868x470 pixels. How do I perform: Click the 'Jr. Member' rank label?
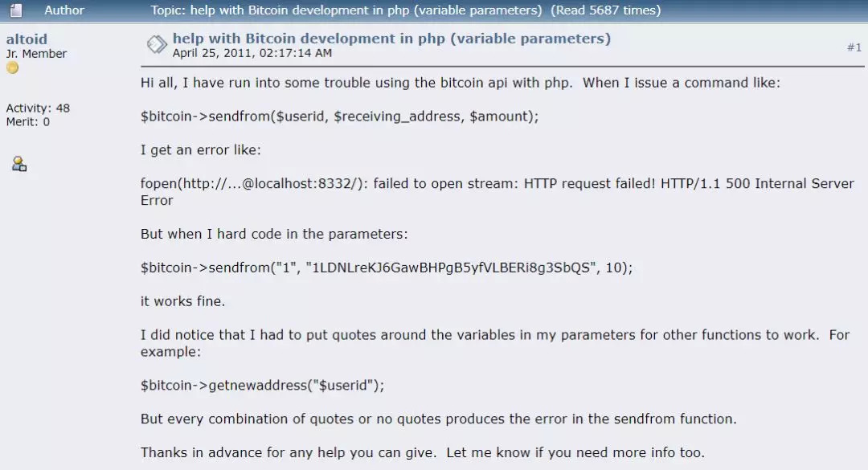(36, 54)
